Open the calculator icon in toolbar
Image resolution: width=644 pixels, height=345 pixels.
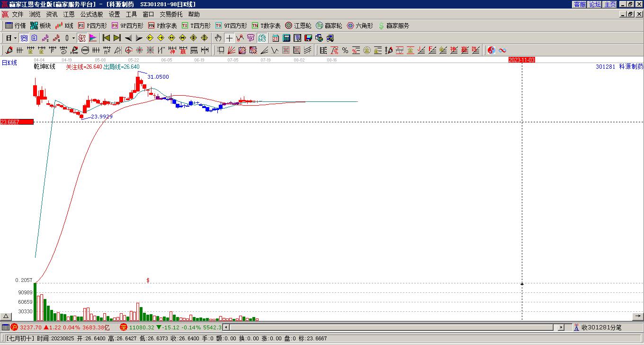tap(286, 38)
